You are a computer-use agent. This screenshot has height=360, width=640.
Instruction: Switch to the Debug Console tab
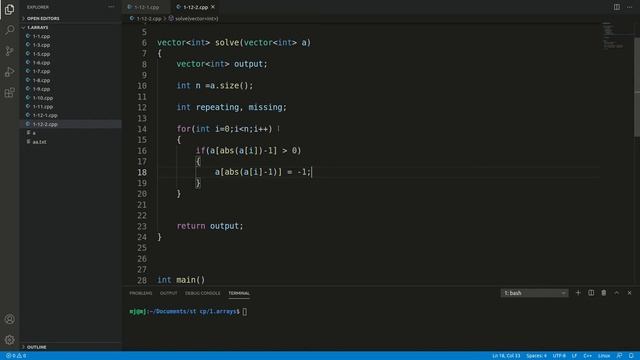[202, 293]
